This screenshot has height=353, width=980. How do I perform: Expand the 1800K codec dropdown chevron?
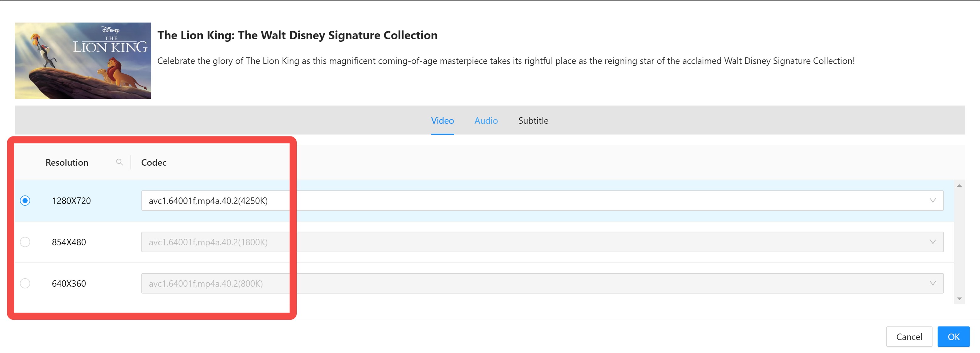pos(933,242)
